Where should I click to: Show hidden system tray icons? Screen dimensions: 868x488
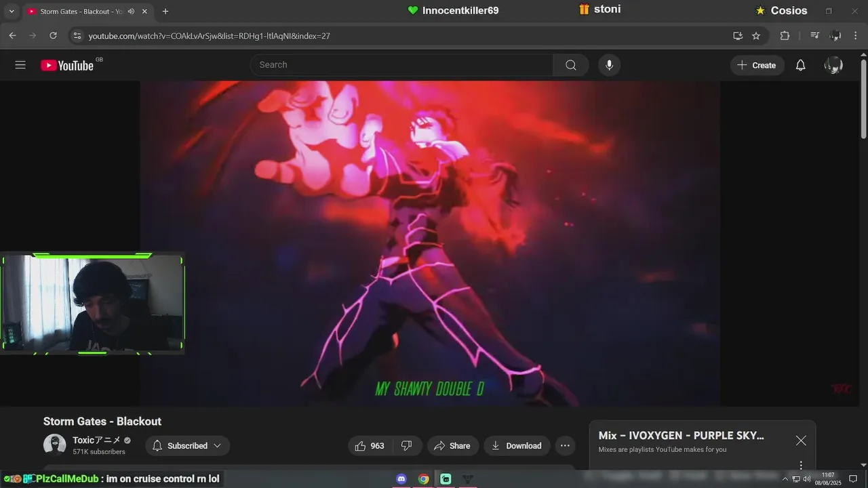coord(785,479)
